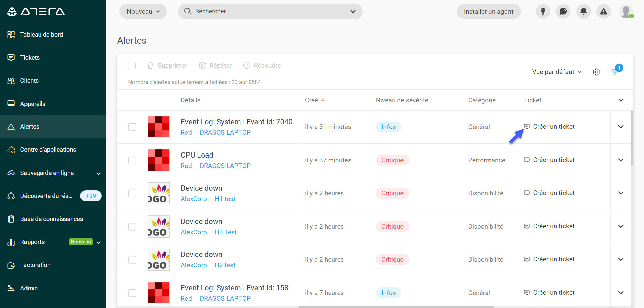The width and height of the screenshot is (644, 308).
Task: Click the +99 badge on Découverte
Action: pyautogui.click(x=91, y=196)
